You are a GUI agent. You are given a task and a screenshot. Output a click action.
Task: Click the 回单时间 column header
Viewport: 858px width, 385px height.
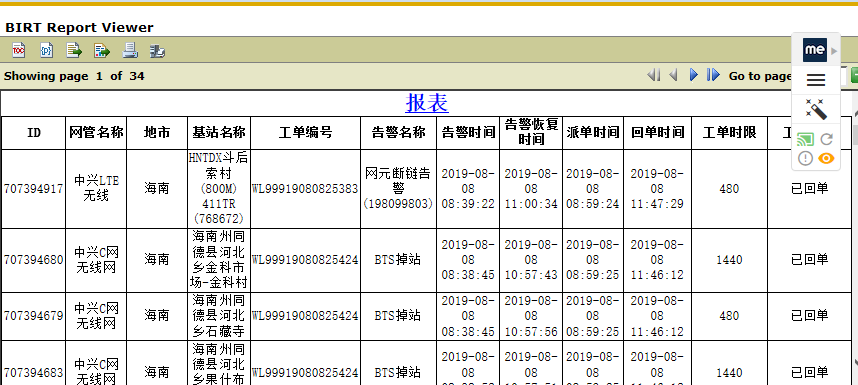tap(657, 132)
